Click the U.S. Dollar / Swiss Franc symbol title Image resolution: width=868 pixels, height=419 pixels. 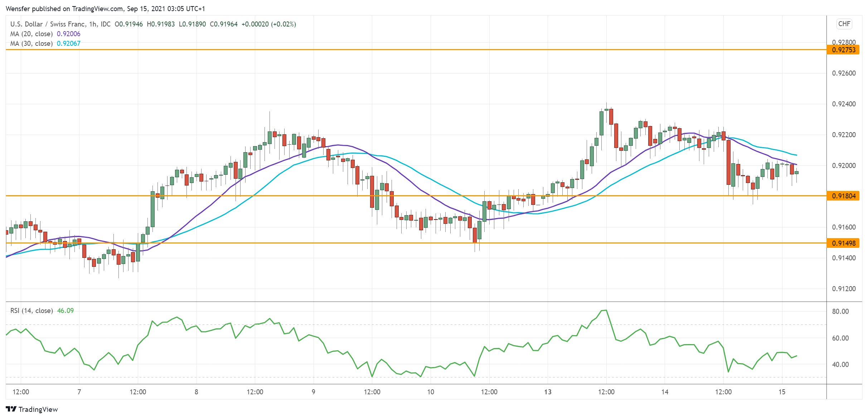[x=47, y=24]
